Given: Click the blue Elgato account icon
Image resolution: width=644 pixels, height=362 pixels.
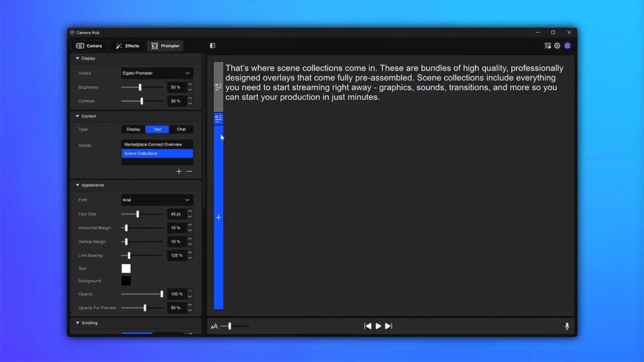Looking at the screenshot, I should click(x=567, y=46).
